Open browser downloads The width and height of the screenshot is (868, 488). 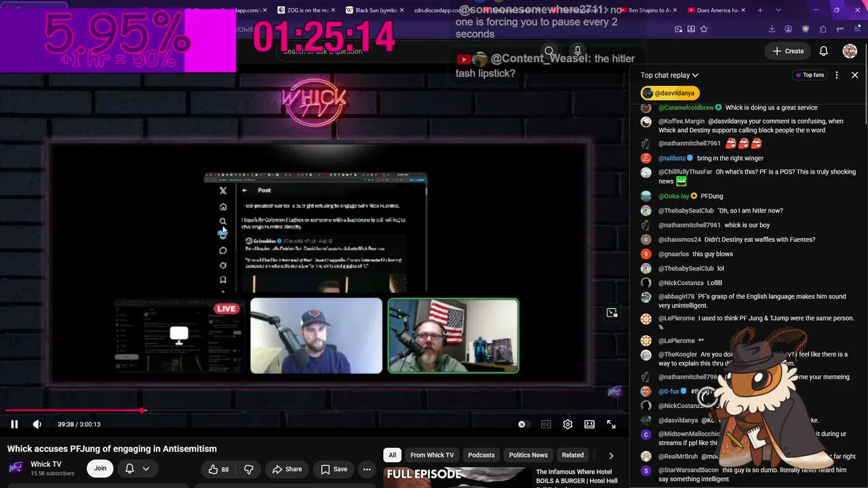[772, 29]
